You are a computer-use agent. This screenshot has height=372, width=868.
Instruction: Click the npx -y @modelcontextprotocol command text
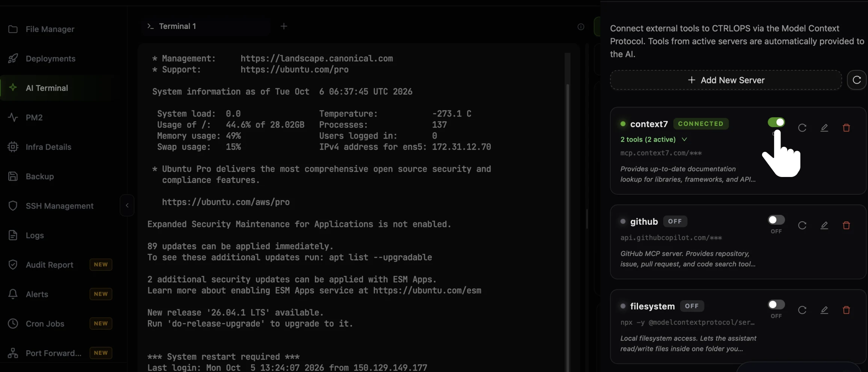687,322
